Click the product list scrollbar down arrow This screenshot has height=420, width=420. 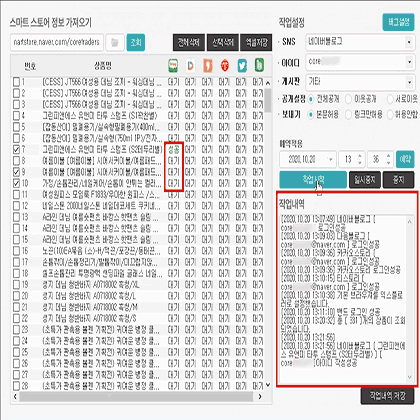pyautogui.click(x=268, y=385)
